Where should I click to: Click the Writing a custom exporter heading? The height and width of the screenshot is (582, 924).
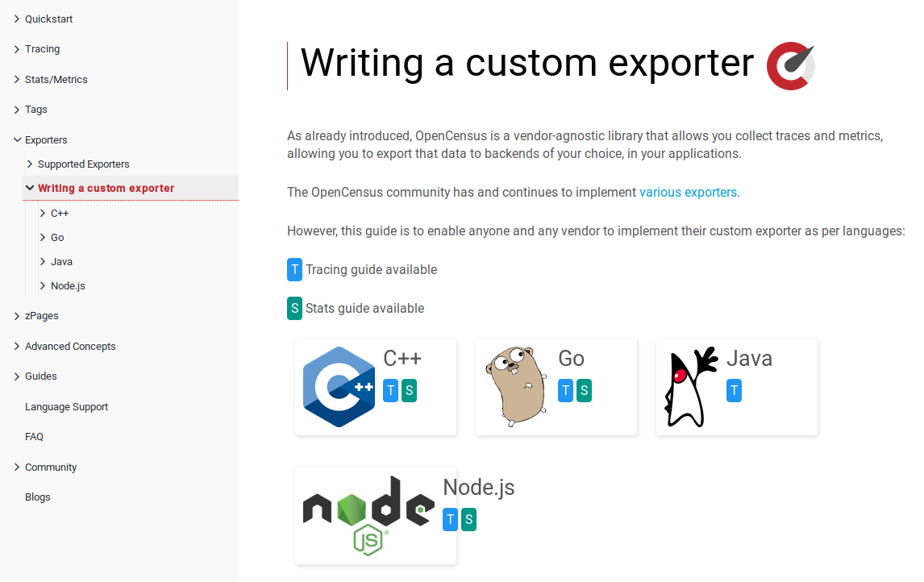(527, 63)
